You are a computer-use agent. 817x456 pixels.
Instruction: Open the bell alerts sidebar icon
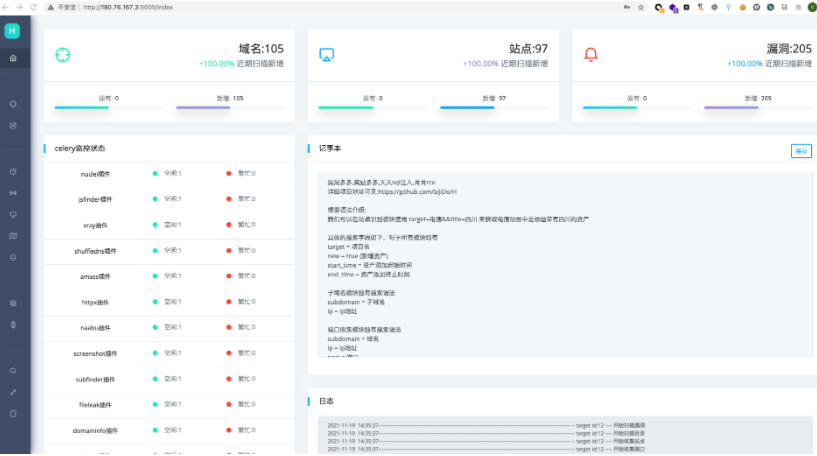[x=13, y=257]
